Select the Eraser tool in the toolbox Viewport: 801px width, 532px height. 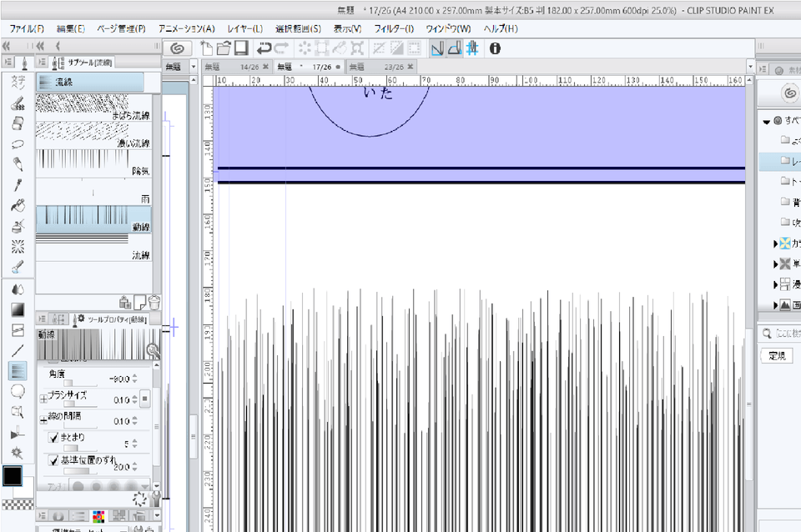(18, 123)
